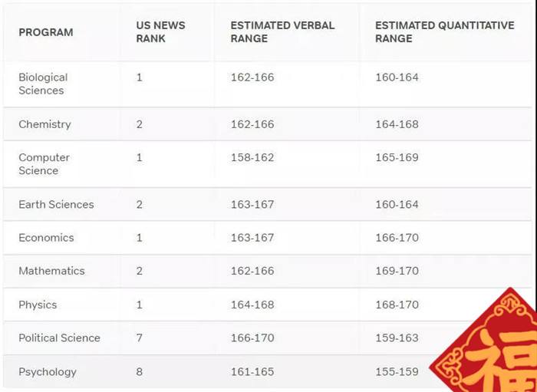Click the Chemistry program name
Screen dimensions: 537x392
[44, 124]
